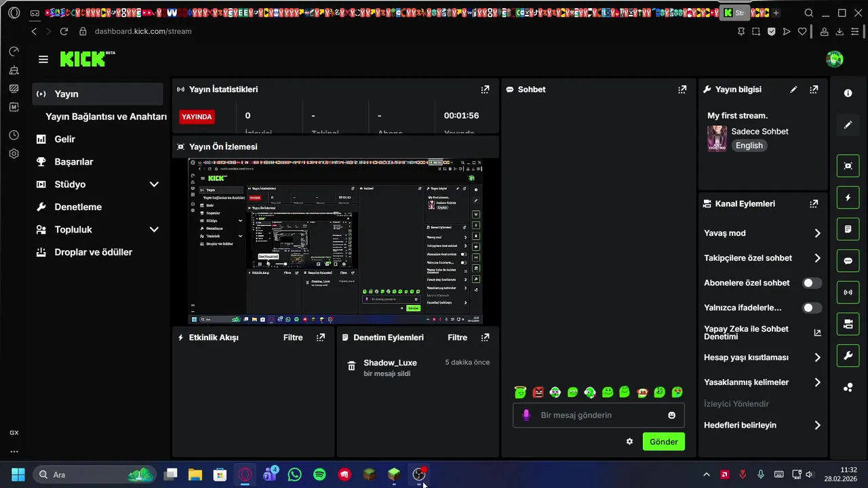
Task: Open the emoji picker in chat input
Action: click(671, 415)
